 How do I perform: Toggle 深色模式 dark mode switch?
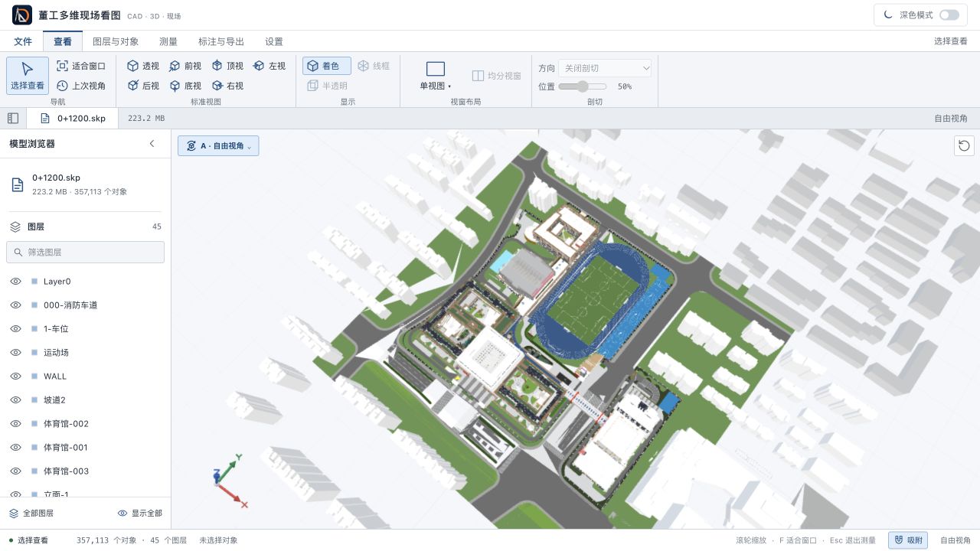(x=949, y=15)
